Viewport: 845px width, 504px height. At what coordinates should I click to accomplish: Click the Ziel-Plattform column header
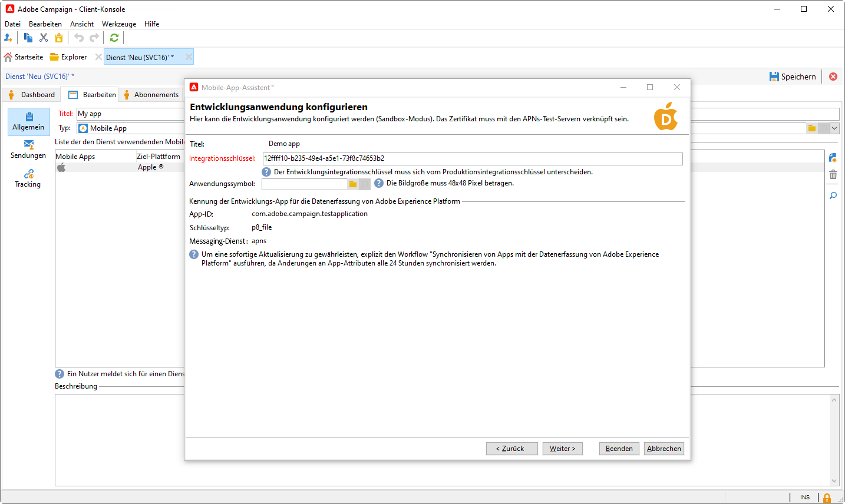159,157
